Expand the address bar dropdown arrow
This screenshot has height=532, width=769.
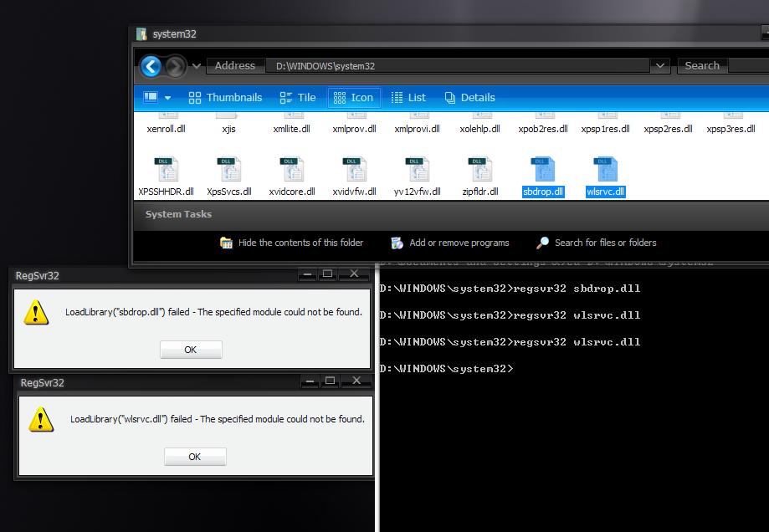[660, 66]
